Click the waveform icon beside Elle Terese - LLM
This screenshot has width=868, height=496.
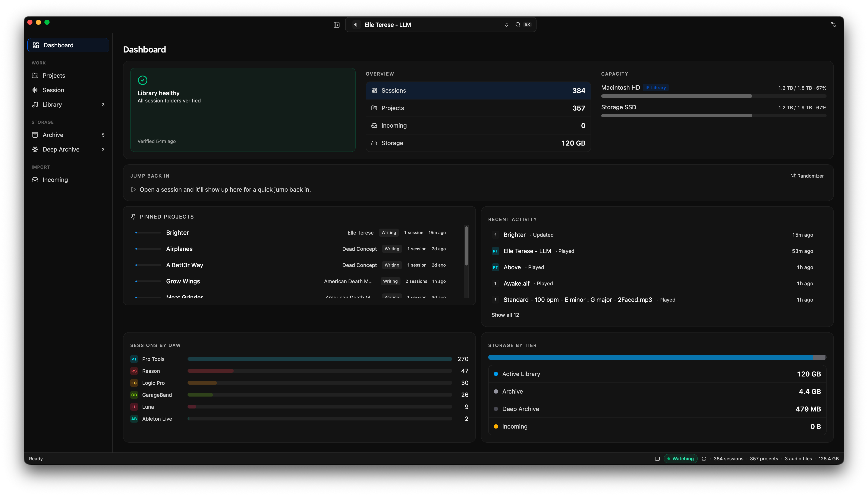pos(357,25)
